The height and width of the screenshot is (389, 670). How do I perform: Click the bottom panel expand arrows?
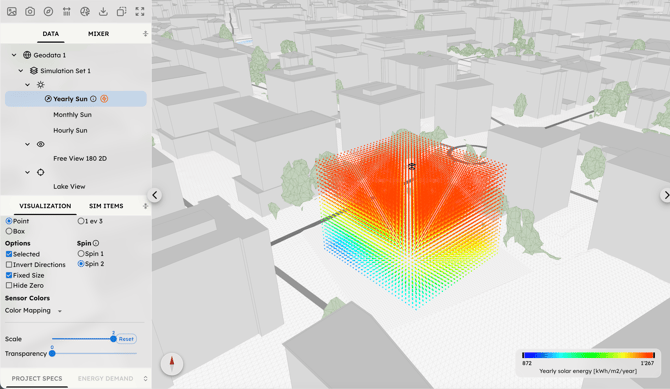(x=145, y=379)
